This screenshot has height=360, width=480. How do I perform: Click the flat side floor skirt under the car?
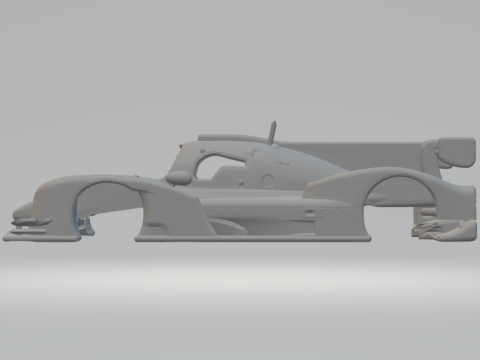click(253, 238)
